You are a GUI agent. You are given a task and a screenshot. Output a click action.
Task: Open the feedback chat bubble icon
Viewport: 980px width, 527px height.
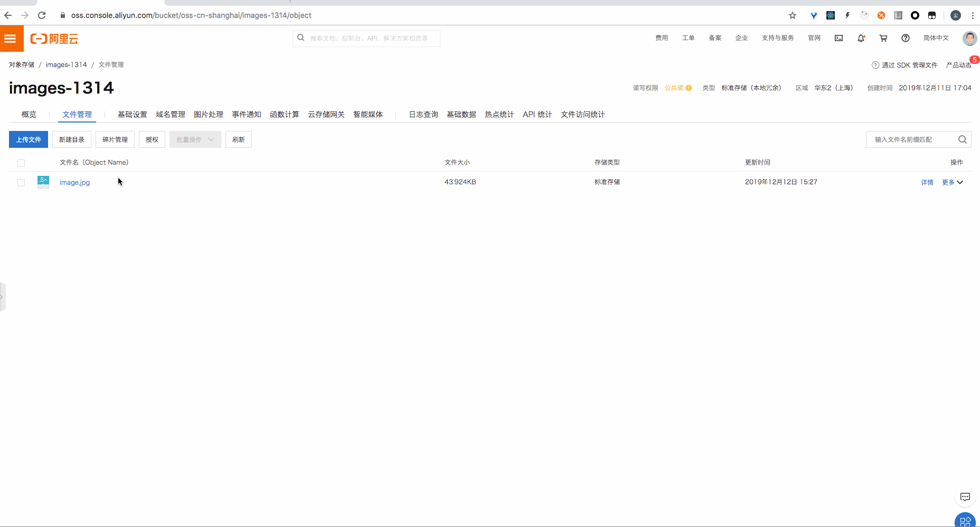click(x=965, y=497)
